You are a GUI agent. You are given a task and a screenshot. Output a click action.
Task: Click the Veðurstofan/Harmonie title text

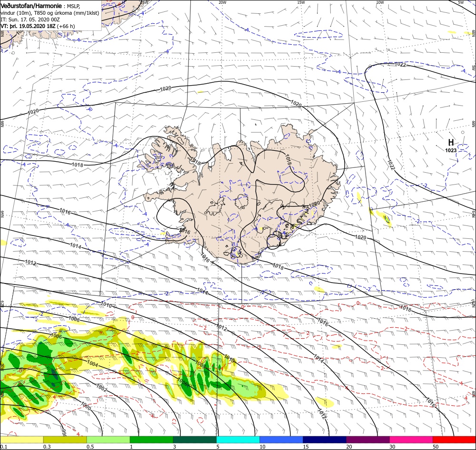pyautogui.click(x=31, y=6)
